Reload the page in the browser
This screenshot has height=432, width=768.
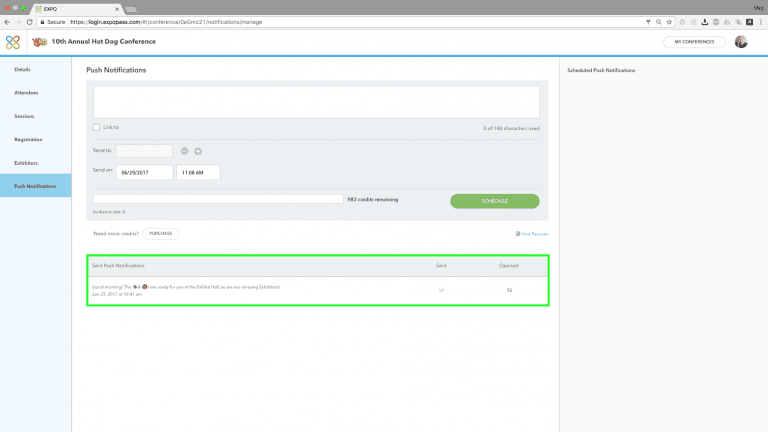(x=32, y=21)
